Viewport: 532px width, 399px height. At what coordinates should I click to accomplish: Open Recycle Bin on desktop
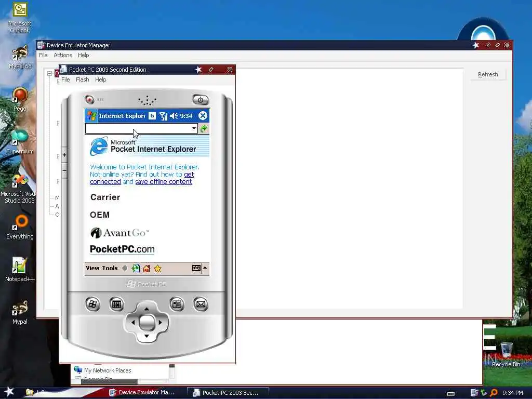point(506,355)
